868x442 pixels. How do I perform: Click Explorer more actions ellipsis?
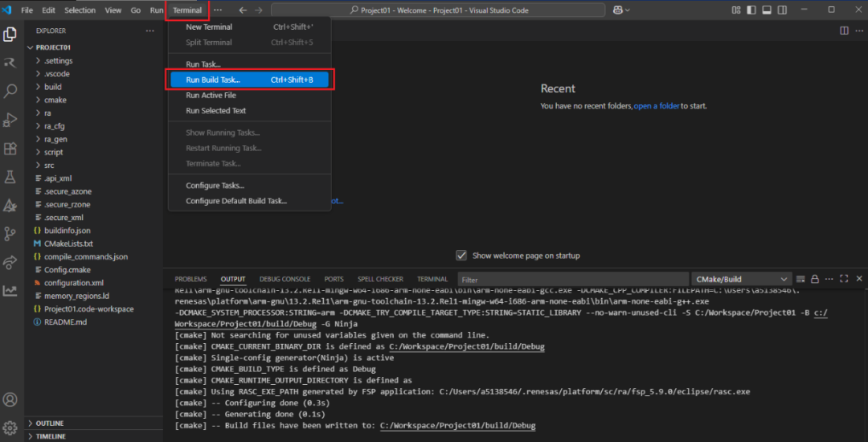click(149, 31)
